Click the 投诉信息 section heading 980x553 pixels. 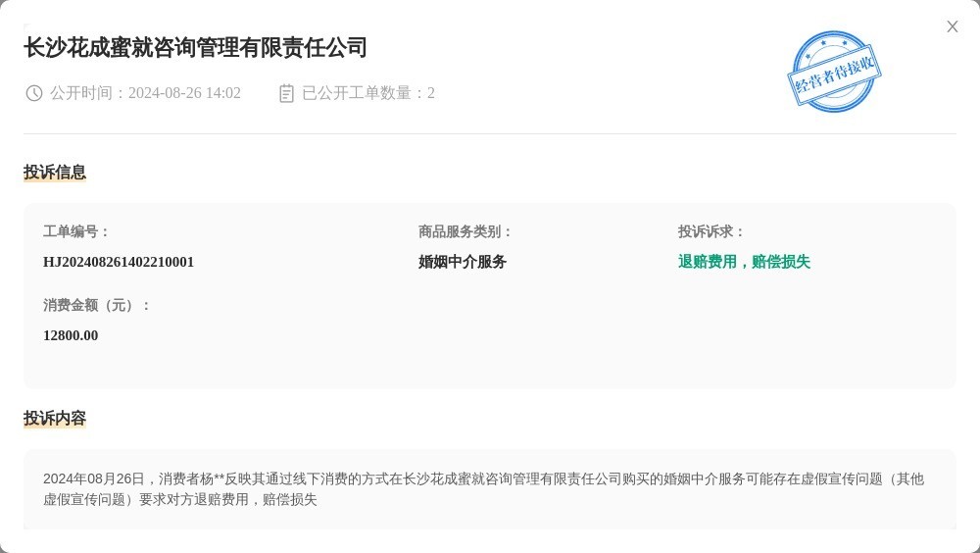(55, 173)
